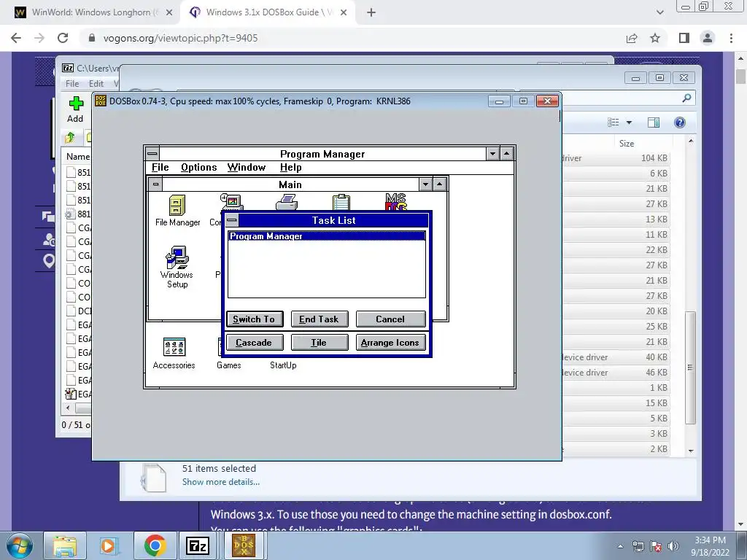
Task: Open the Program Manager control-menu box
Action: [x=152, y=153]
